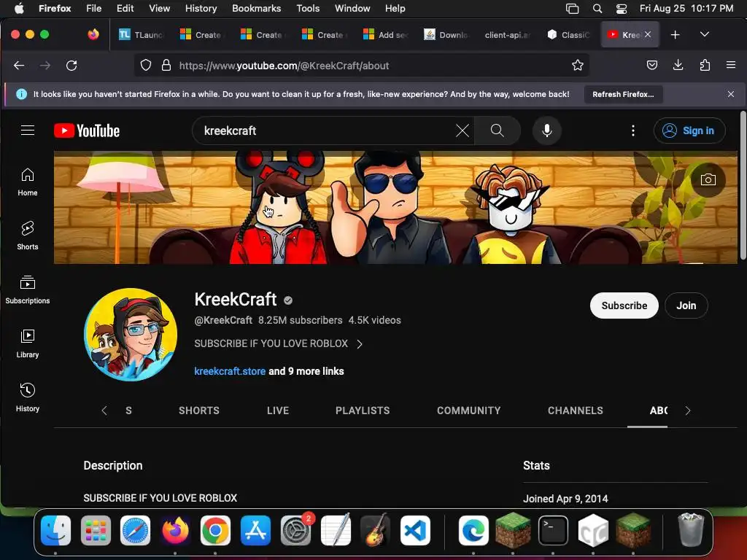Switch to the TLauncher browser tab

(141, 35)
